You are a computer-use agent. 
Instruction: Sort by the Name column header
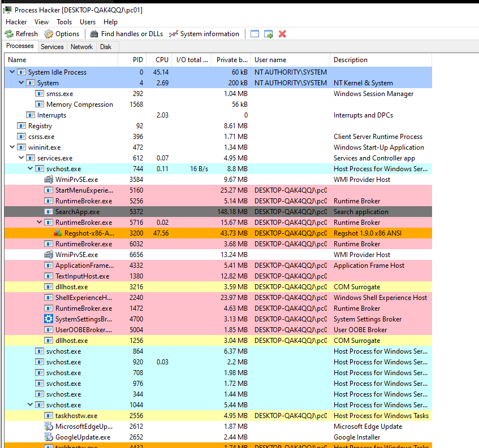(61, 60)
